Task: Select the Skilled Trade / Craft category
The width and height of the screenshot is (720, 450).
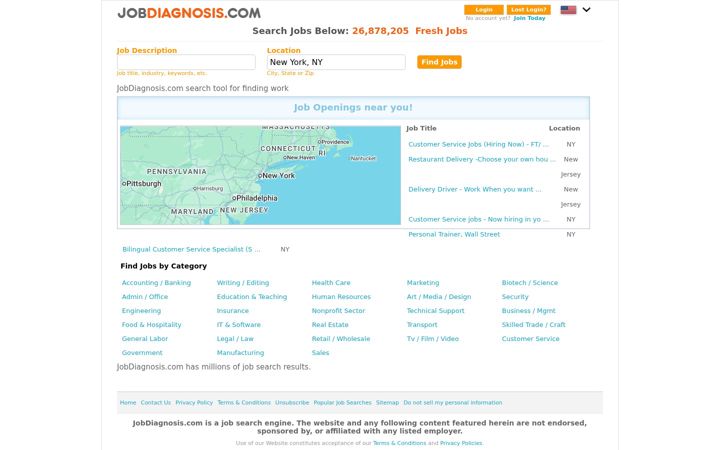Action: point(534,325)
